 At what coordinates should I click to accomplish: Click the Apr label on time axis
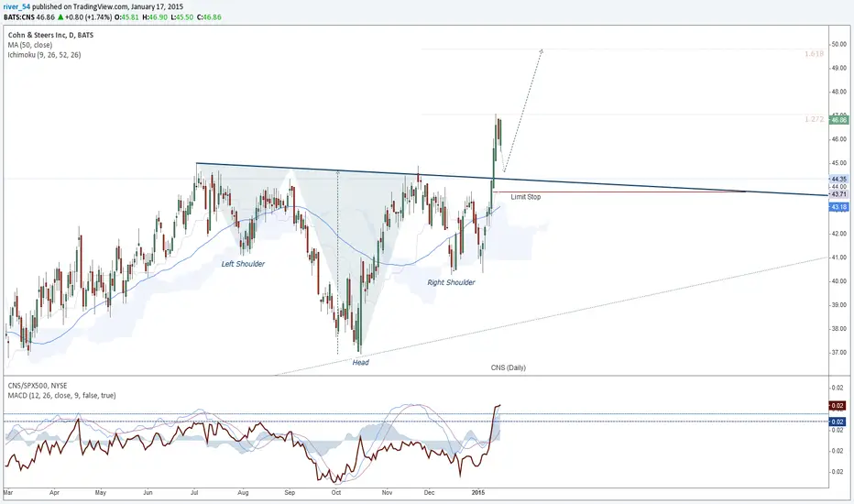click(54, 493)
